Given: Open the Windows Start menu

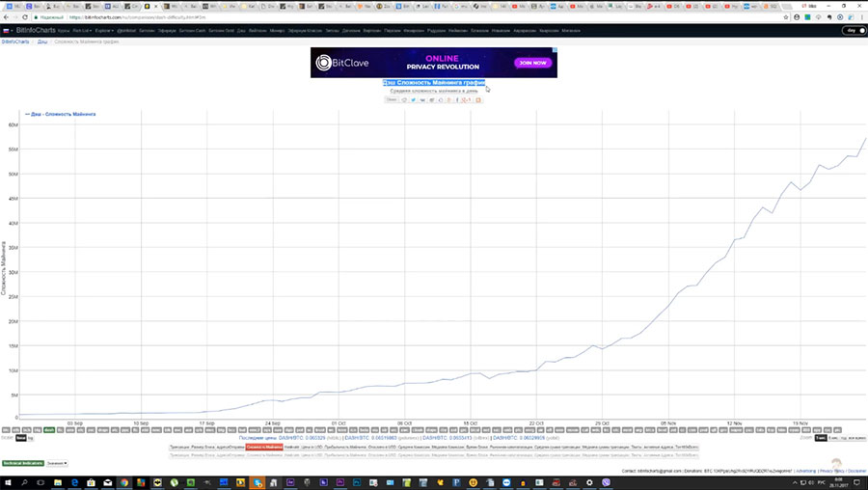Looking at the screenshot, I should click(x=8, y=483).
